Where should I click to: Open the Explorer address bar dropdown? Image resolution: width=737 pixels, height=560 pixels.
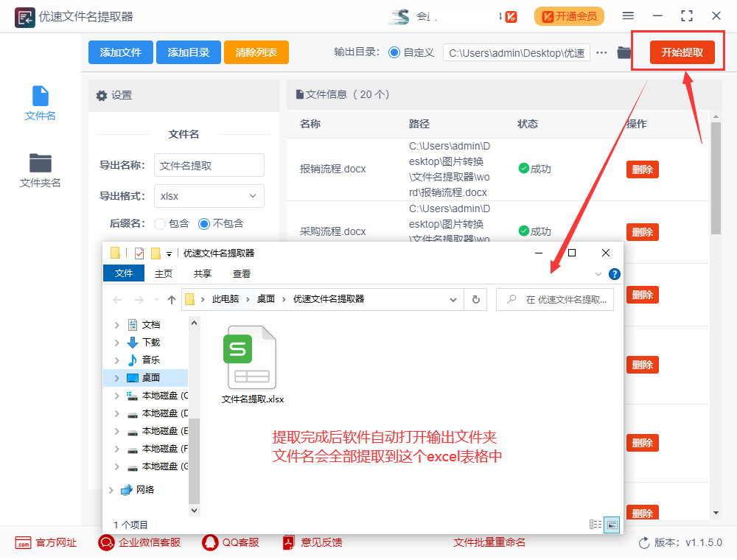tap(453, 299)
